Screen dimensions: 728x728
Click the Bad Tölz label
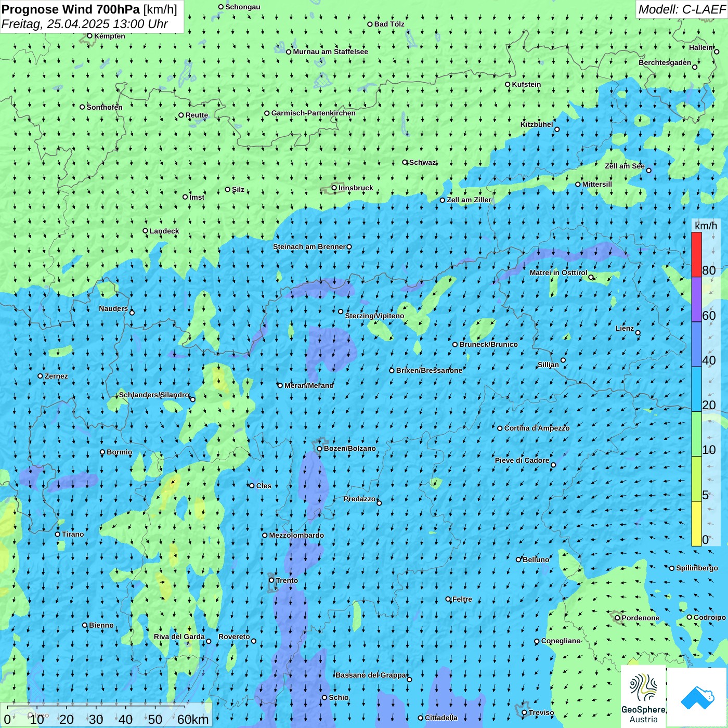point(389,24)
